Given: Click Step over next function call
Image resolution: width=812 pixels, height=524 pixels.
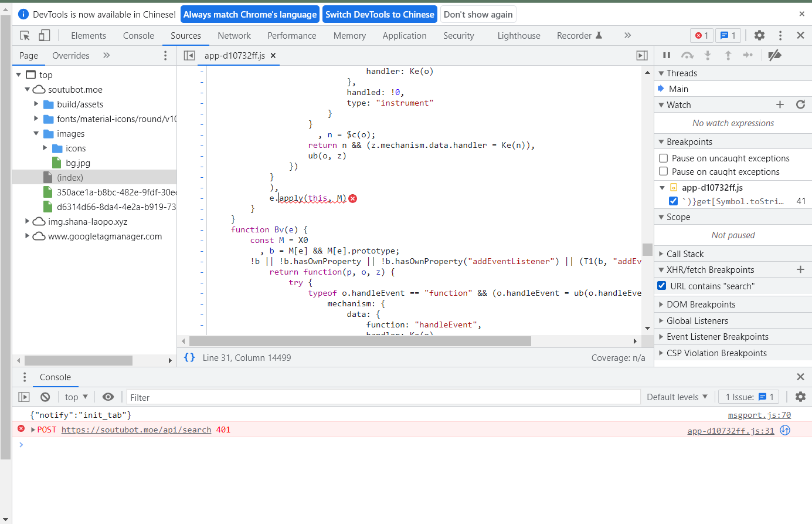Looking at the screenshot, I should coord(687,55).
